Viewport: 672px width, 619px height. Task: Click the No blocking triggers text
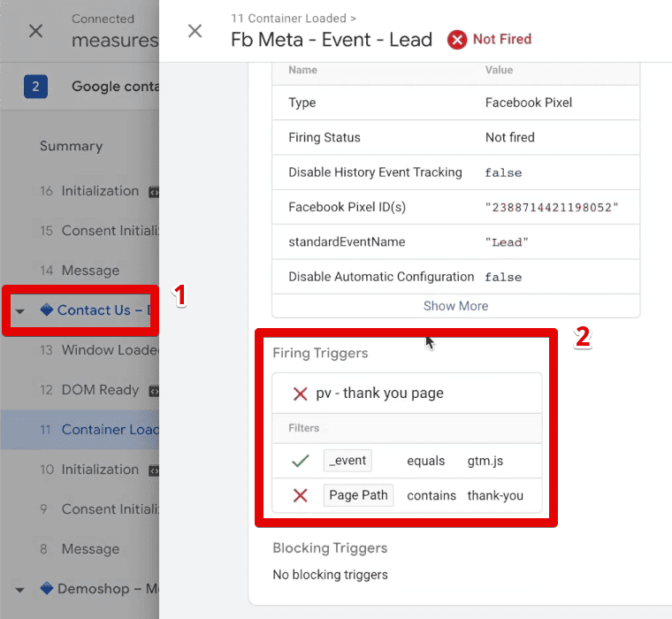(330, 575)
